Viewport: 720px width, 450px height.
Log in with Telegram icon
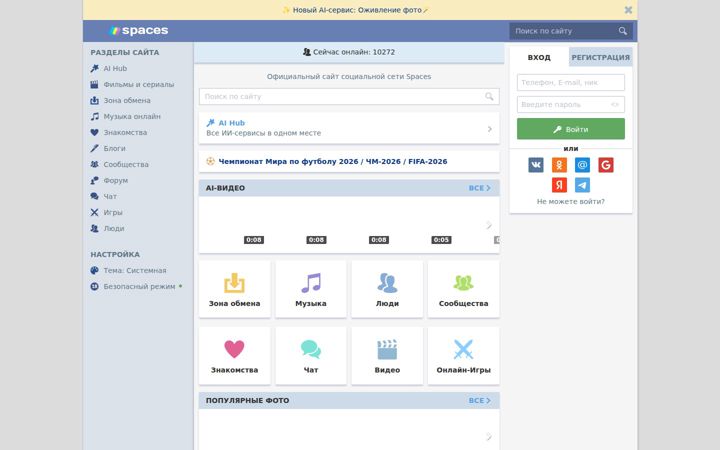pyautogui.click(x=582, y=185)
